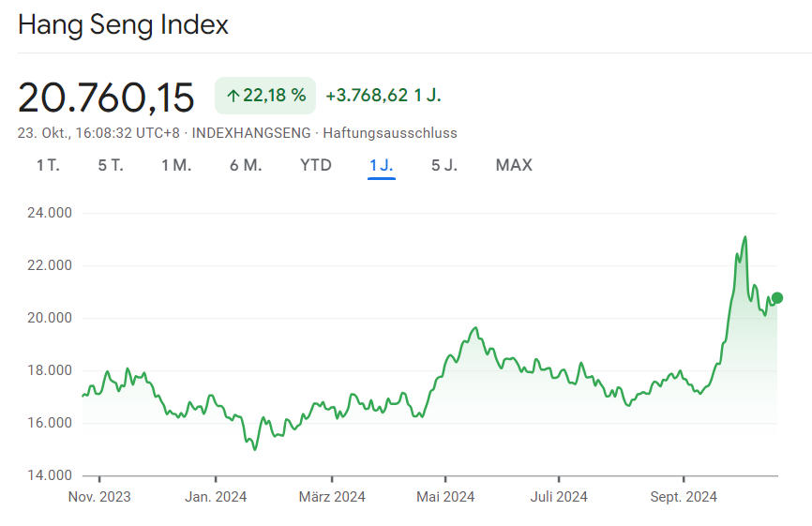Switch to the 1 M. range tab
This screenshot has width=812, height=526.
coord(176,165)
